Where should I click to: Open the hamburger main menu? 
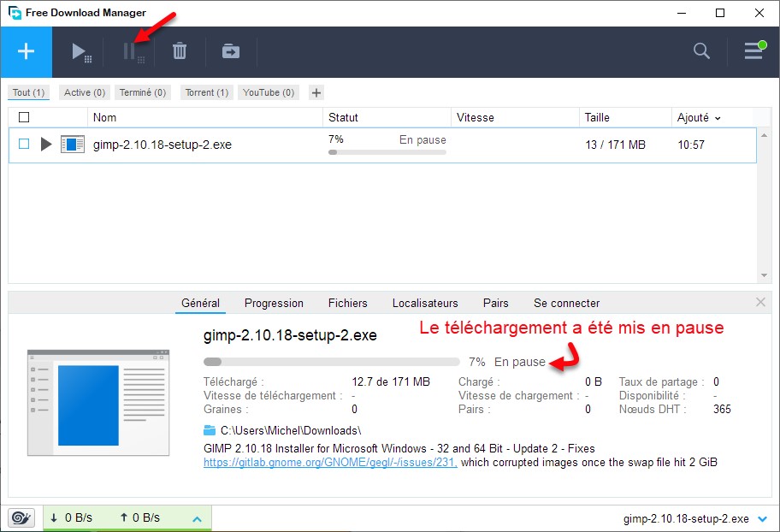[753, 51]
